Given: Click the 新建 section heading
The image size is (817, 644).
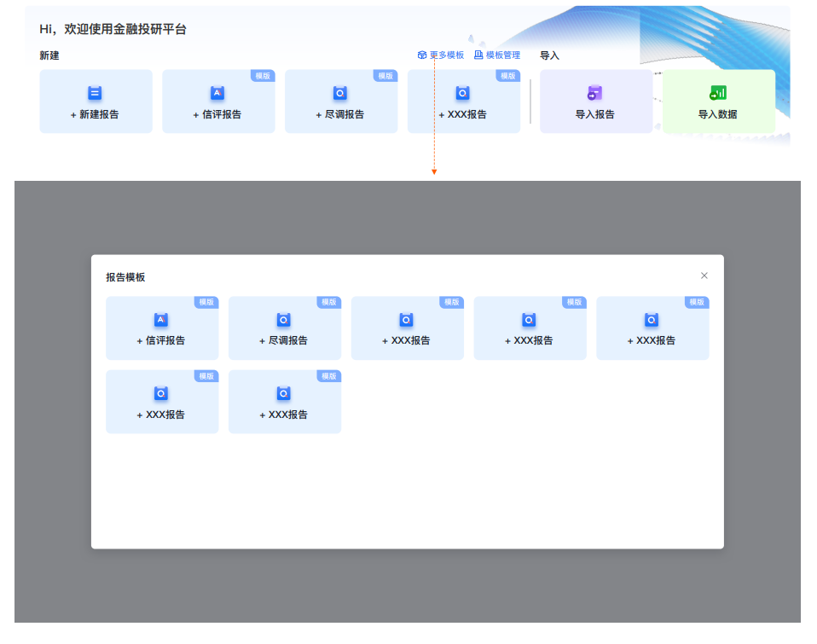Looking at the screenshot, I should [49, 55].
